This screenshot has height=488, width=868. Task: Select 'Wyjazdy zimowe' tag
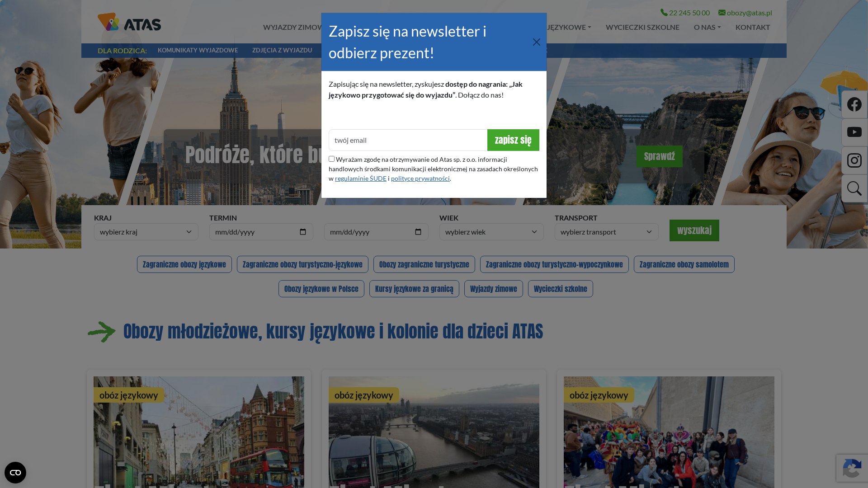(494, 289)
